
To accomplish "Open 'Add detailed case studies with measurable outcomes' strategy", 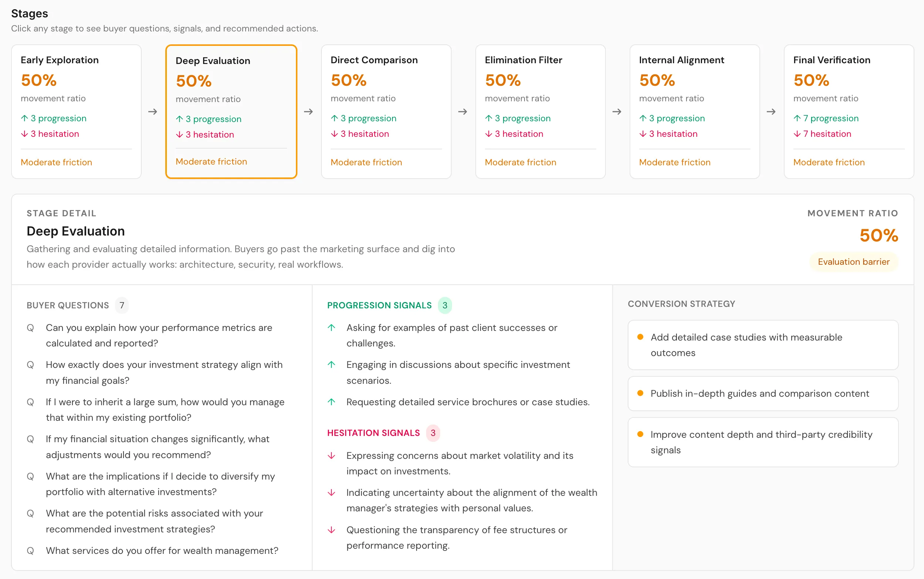I will 763,345.
